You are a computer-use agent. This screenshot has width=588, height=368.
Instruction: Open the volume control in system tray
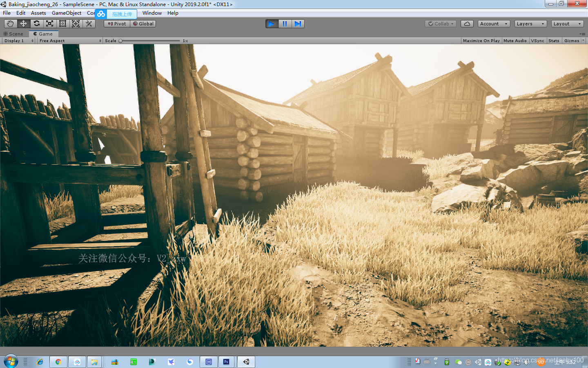(527, 362)
